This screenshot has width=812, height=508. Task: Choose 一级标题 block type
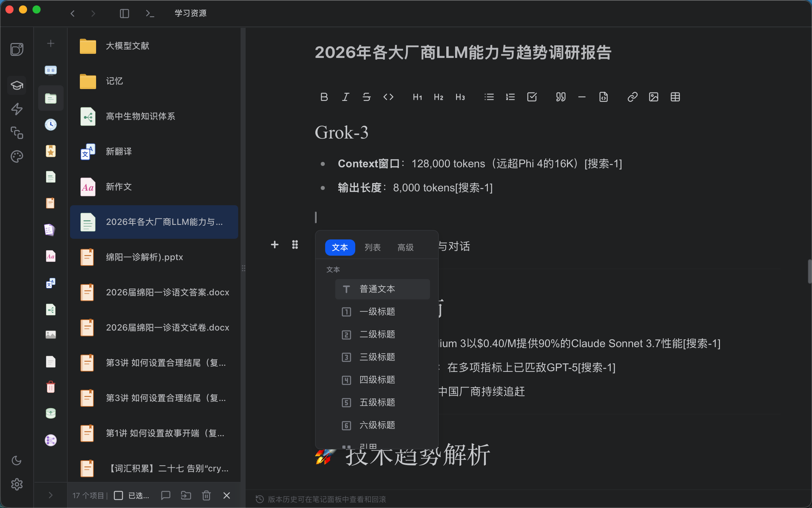pos(382,312)
